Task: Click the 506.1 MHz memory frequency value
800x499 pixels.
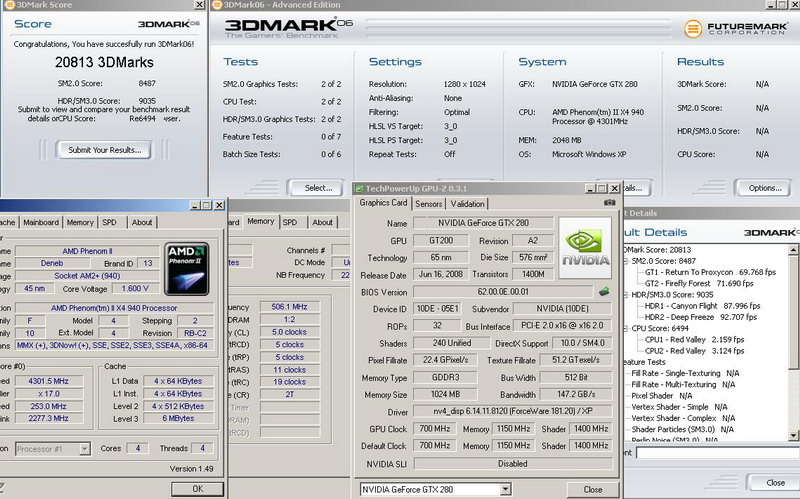Action: [x=290, y=307]
